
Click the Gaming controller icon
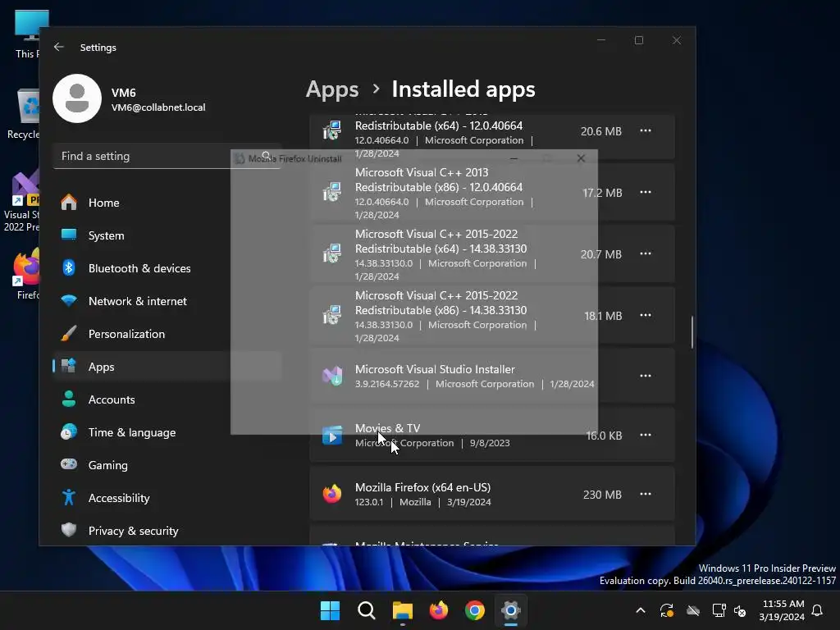coord(69,464)
